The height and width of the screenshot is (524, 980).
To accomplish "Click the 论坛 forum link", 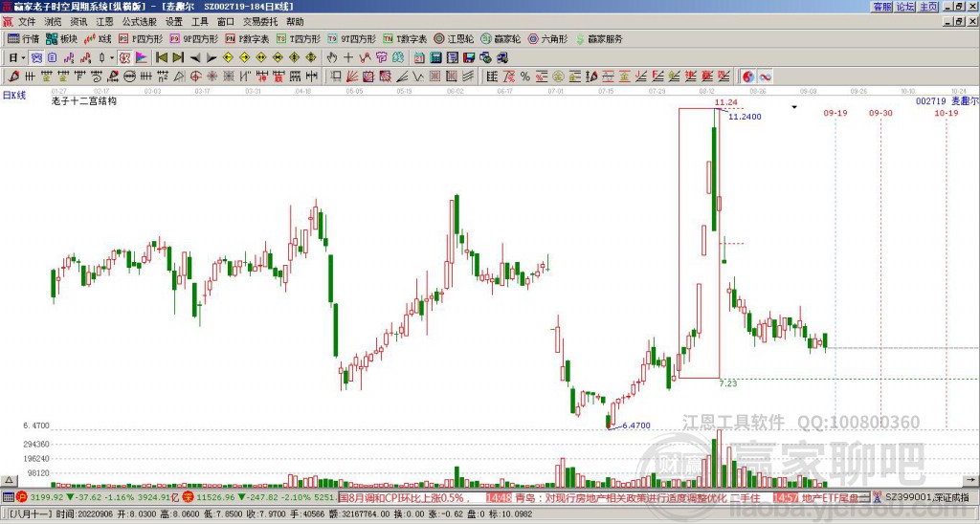I will tap(905, 7).
